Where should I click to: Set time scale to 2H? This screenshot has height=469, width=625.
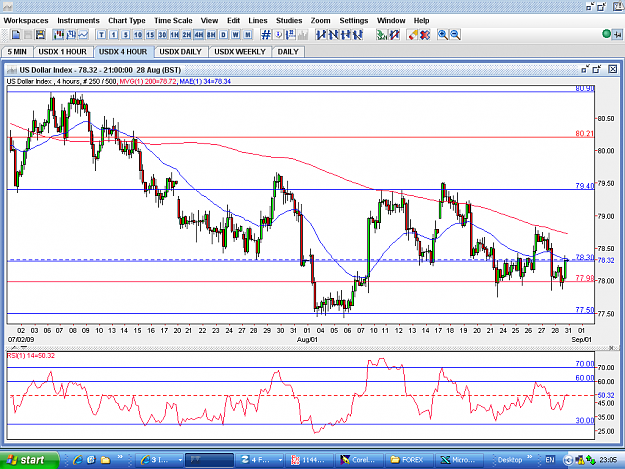pyautogui.click(x=187, y=35)
